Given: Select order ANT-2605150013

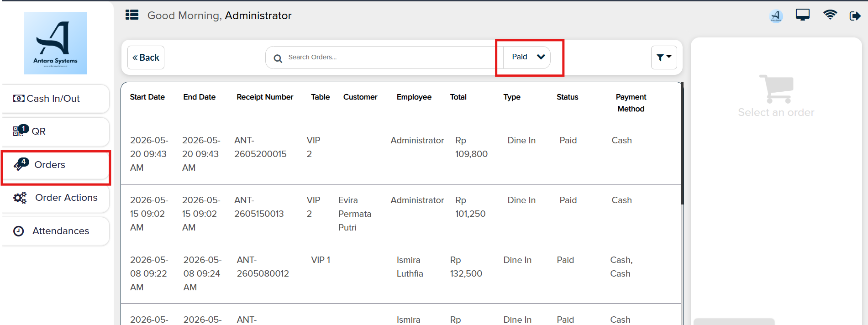Looking at the screenshot, I should 259,207.
